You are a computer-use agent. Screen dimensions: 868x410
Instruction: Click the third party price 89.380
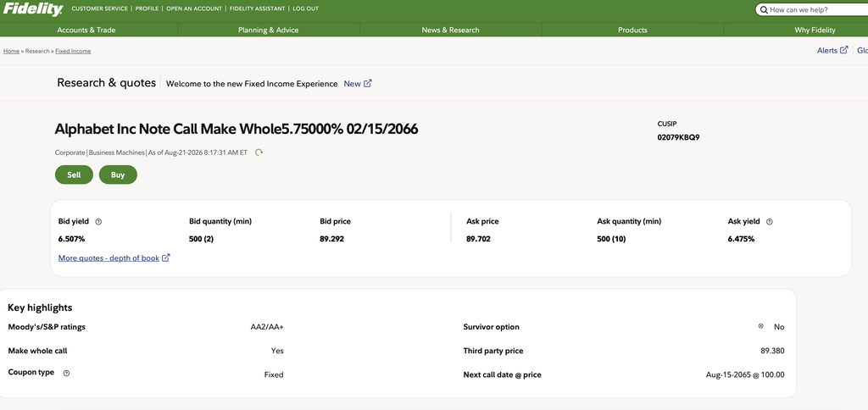(773, 351)
